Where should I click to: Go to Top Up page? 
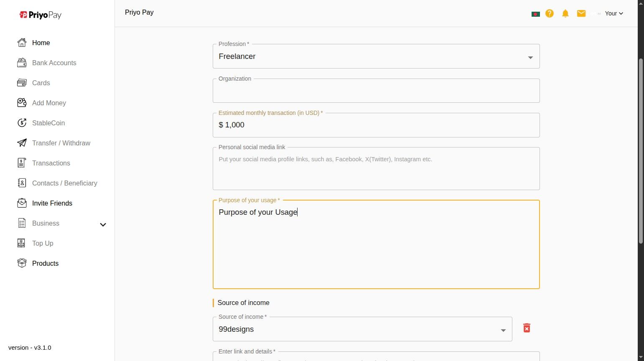(x=43, y=243)
